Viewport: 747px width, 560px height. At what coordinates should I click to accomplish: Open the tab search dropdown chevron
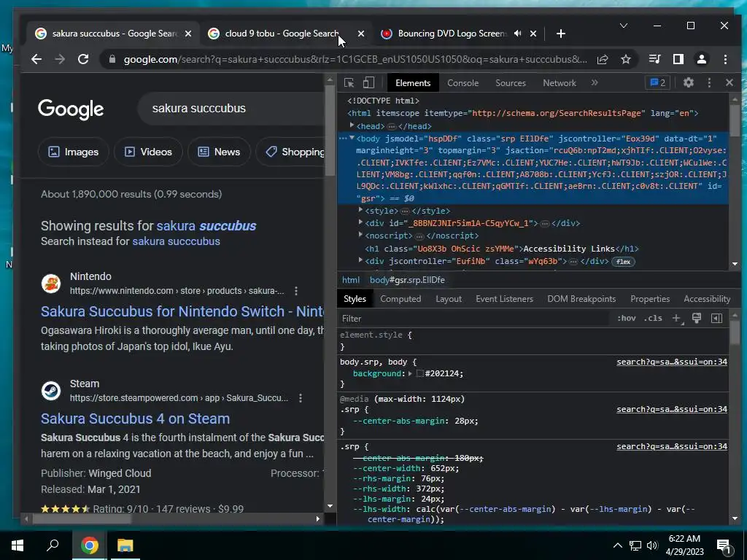(623, 26)
